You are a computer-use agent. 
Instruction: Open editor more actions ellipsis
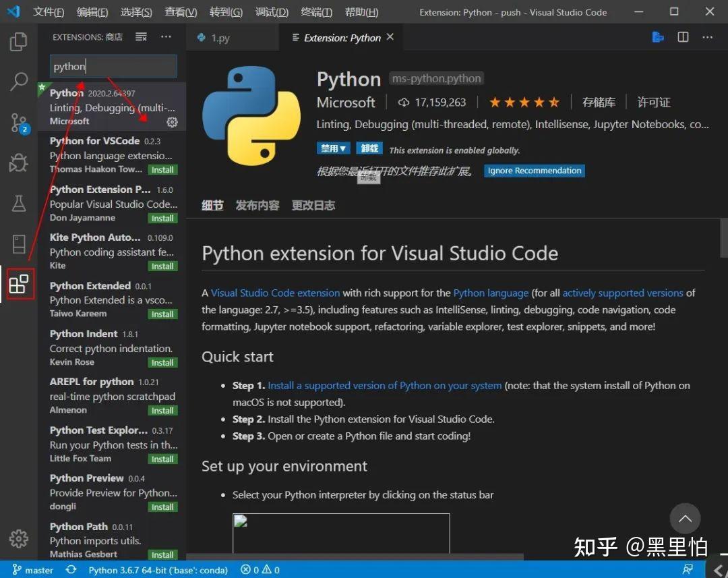pos(707,36)
